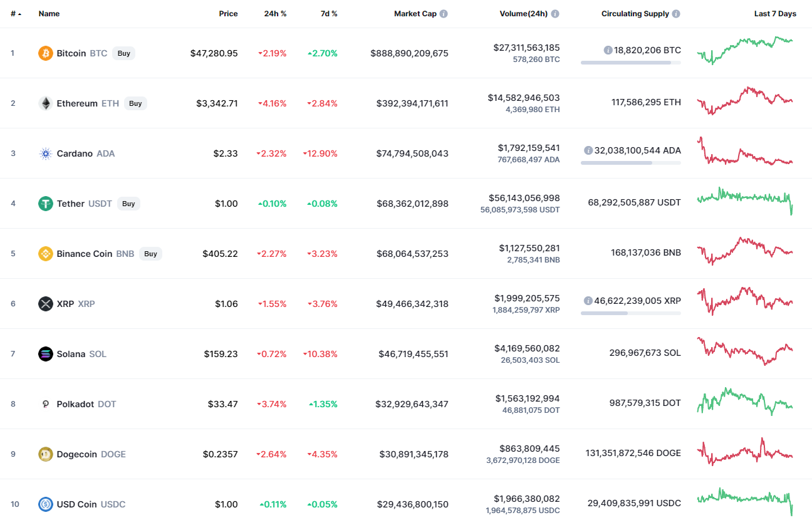Click Binance Coin price $405.22
The width and height of the screenshot is (812, 525).
(x=220, y=254)
